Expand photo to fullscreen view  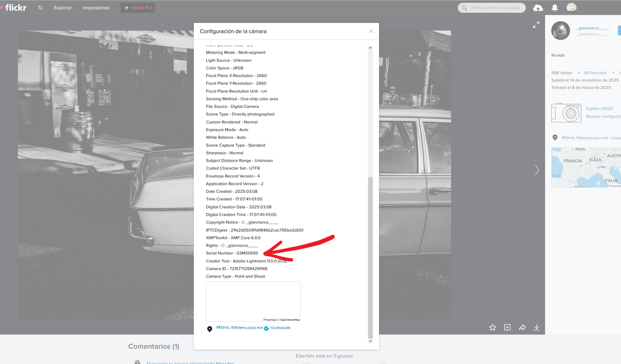(x=536, y=25)
